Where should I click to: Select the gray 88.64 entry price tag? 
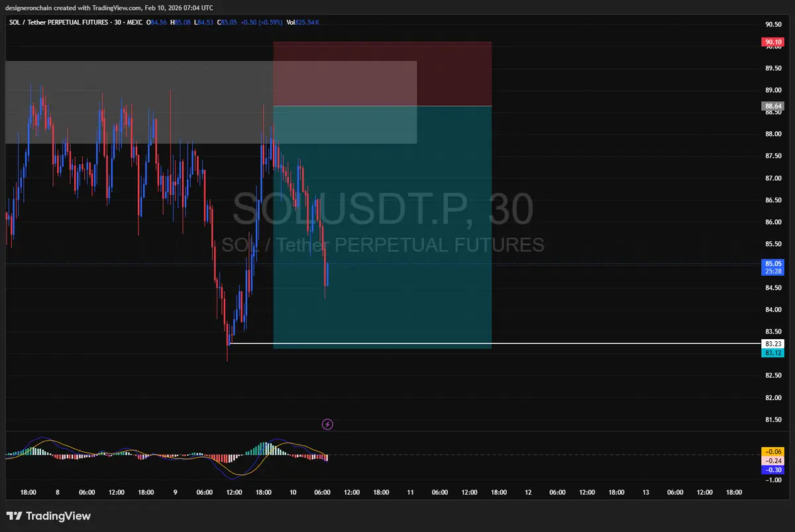tap(773, 105)
